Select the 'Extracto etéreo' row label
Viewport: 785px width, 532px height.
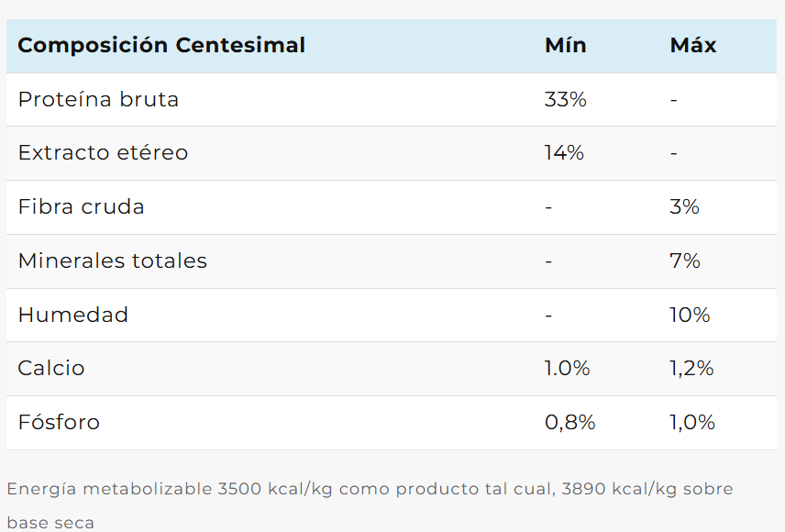[x=103, y=152]
